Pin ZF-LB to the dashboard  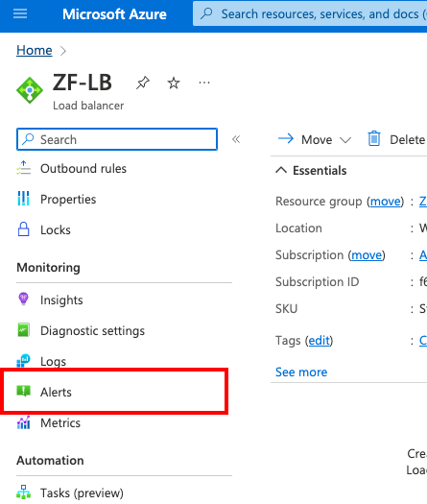point(142,83)
